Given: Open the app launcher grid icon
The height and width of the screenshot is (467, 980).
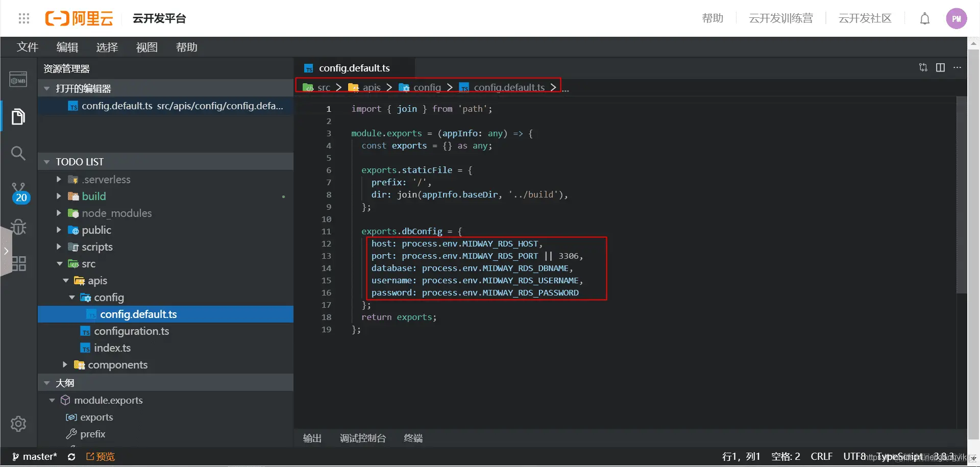Looking at the screenshot, I should [x=24, y=19].
